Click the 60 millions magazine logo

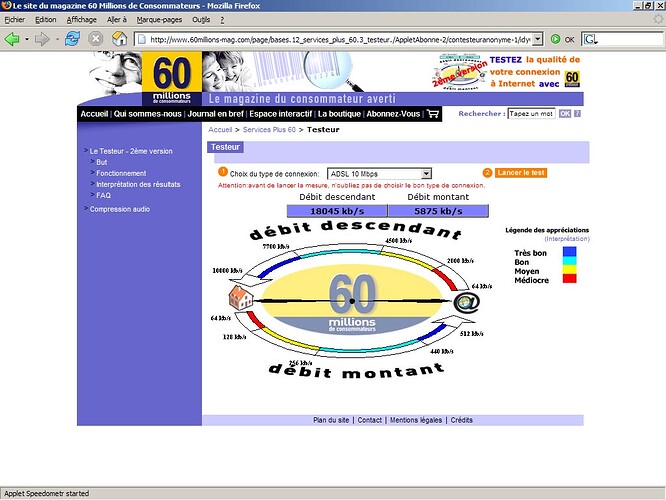[171, 79]
